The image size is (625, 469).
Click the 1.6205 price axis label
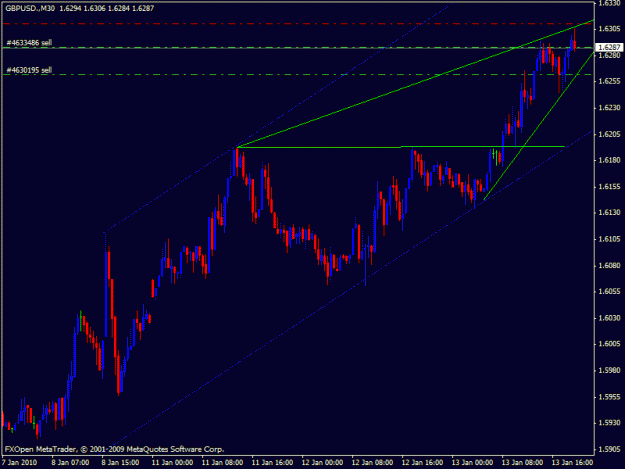[609, 134]
